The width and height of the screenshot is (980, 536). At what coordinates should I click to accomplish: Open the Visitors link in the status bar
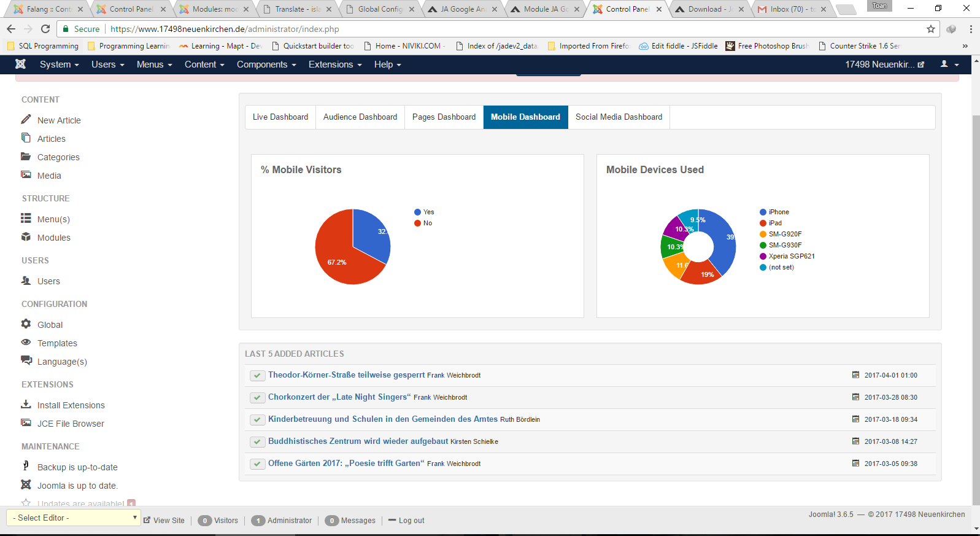click(x=218, y=520)
